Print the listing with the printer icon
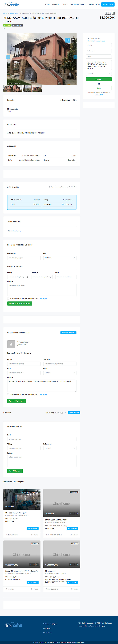118x644 pixels. 113,13
